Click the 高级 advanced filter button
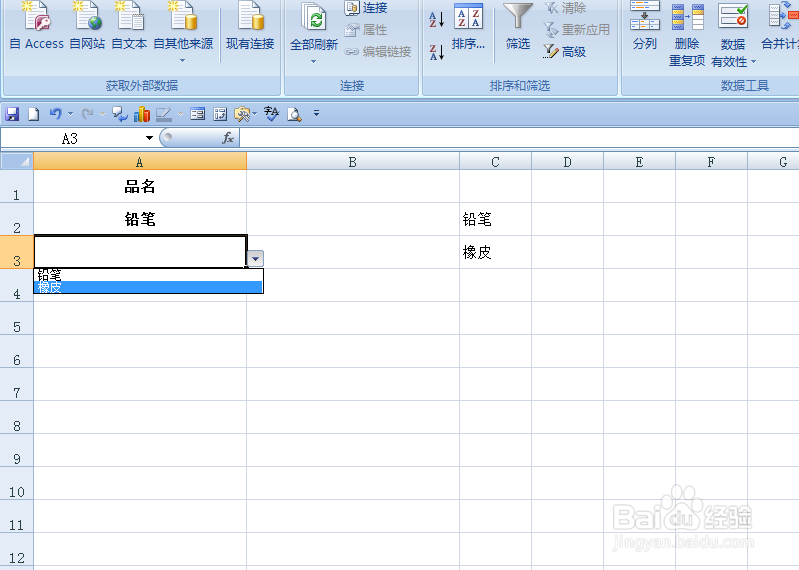The height and width of the screenshot is (570, 799). click(565, 51)
